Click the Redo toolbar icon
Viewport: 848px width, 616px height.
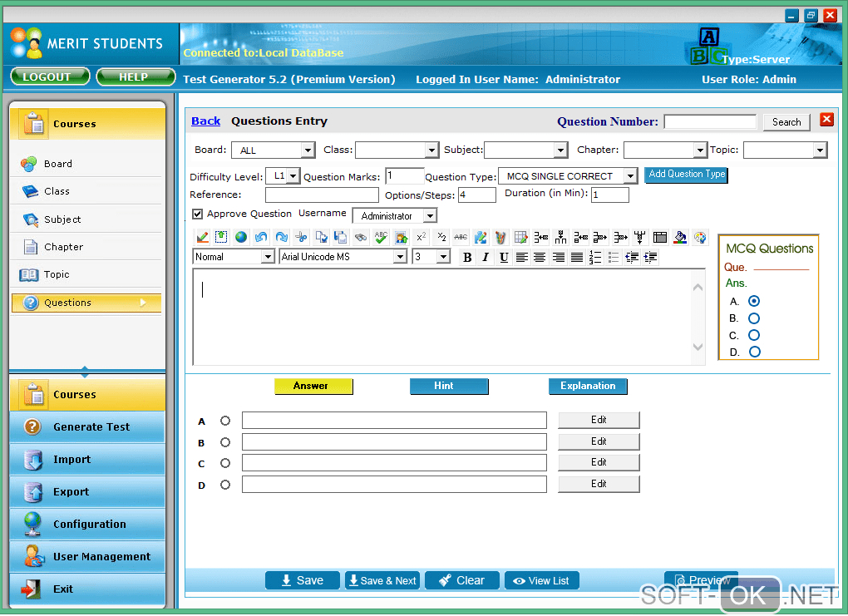click(281, 238)
